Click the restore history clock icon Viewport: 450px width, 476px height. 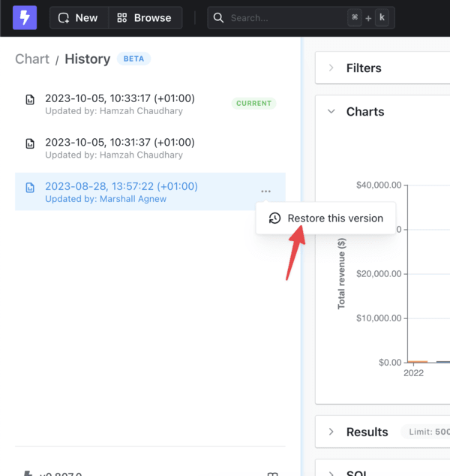[274, 218]
